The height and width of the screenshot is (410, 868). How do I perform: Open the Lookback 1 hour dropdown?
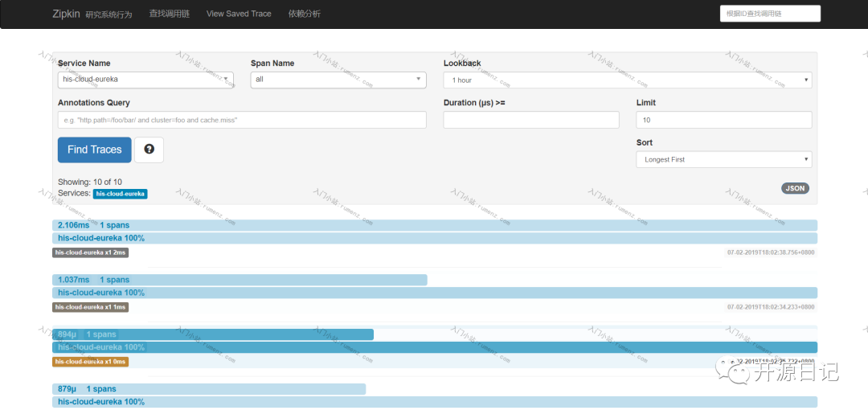pyautogui.click(x=628, y=80)
